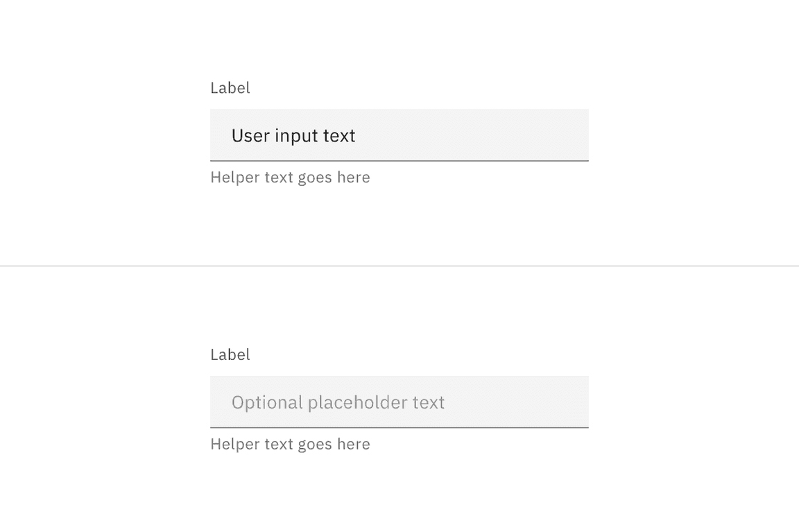Click the underline of the top input

399,161
